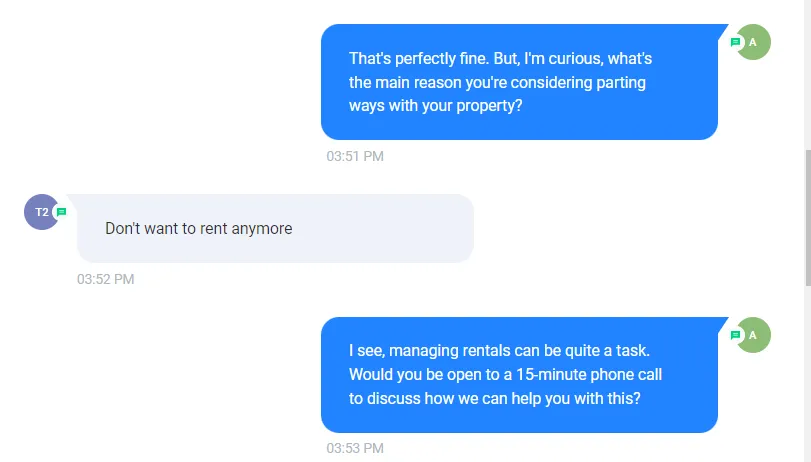Click the chat badge on the lower A avatar
Image resolution: width=811 pixels, height=462 pixels.
[735, 335]
